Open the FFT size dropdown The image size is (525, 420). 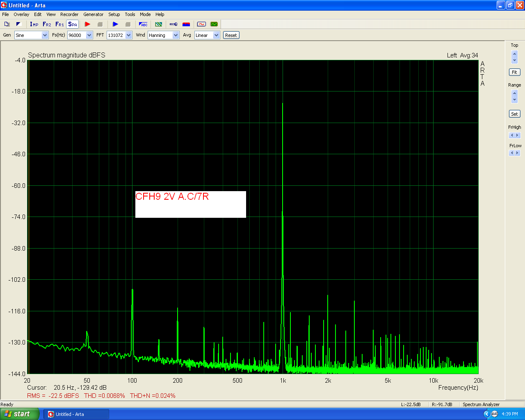pyautogui.click(x=129, y=35)
